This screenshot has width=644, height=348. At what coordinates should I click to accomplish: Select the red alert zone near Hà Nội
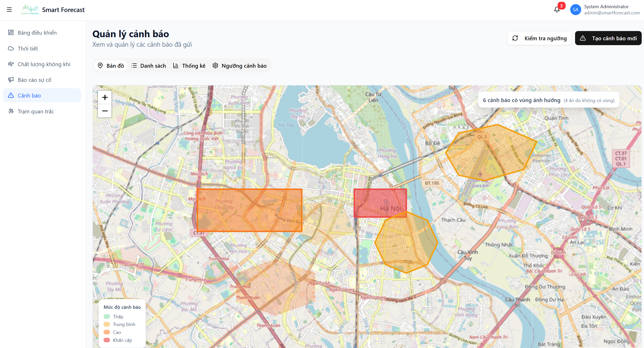coord(380,203)
